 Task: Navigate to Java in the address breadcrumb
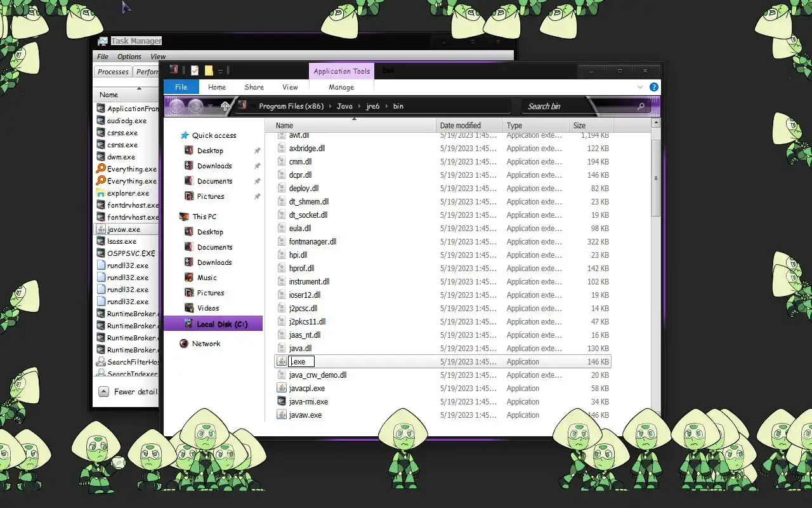pos(344,106)
